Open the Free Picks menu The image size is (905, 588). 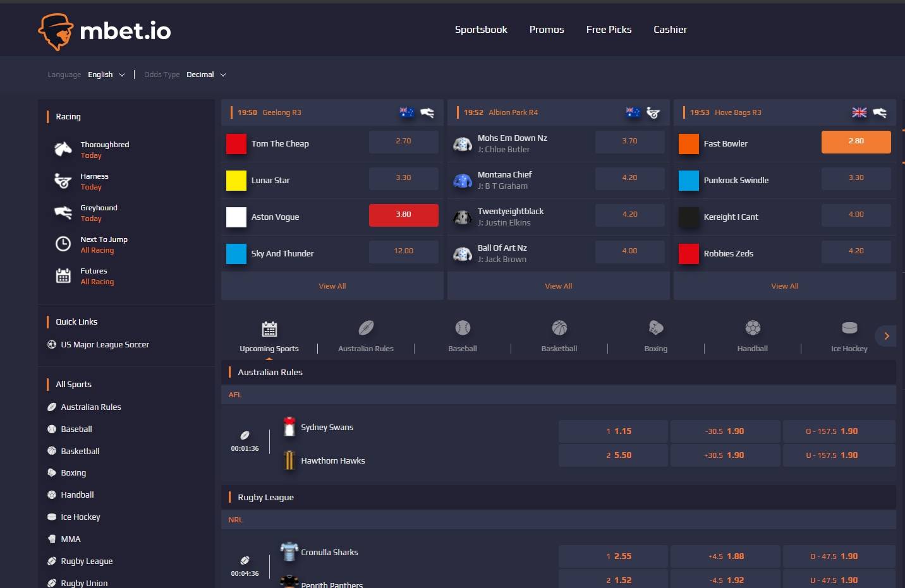(x=609, y=30)
